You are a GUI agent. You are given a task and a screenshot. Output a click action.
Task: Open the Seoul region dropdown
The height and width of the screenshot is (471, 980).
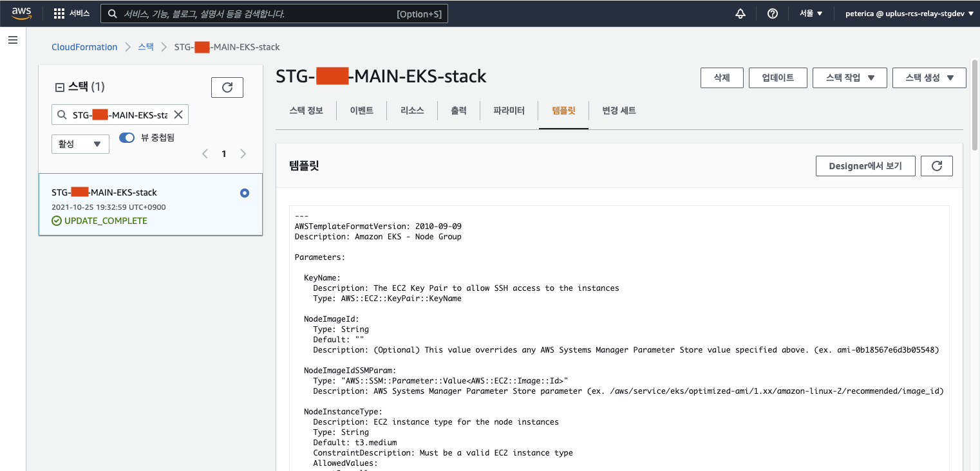pos(811,14)
